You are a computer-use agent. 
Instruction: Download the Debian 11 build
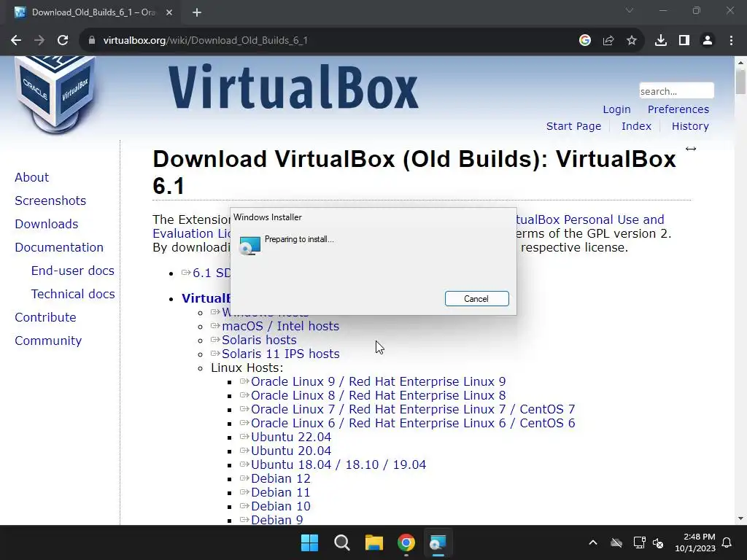(x=281, y=492)
